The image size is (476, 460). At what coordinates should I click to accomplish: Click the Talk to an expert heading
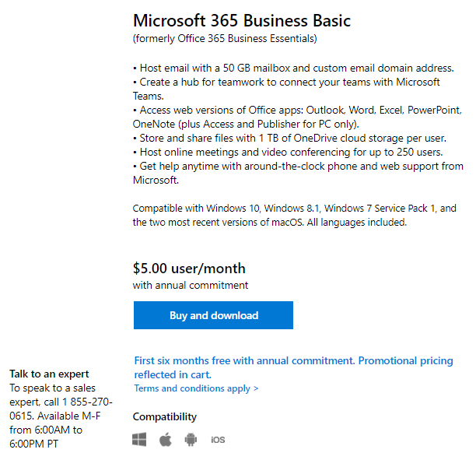(x=49, y=374)
